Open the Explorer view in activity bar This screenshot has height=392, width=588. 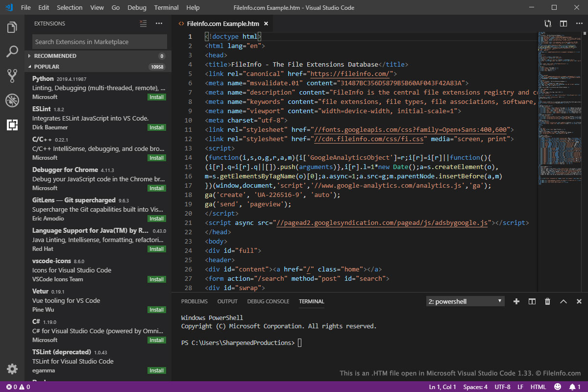click(12, 27)
